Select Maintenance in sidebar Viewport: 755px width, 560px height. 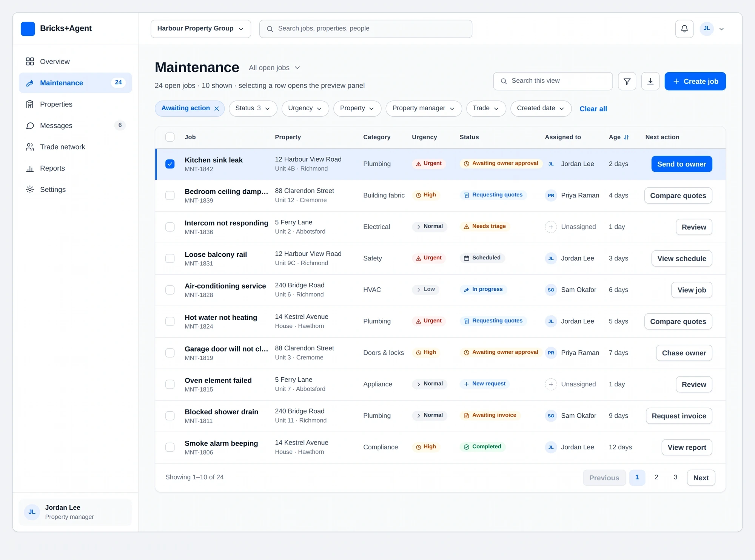click(x=75, y=83)
